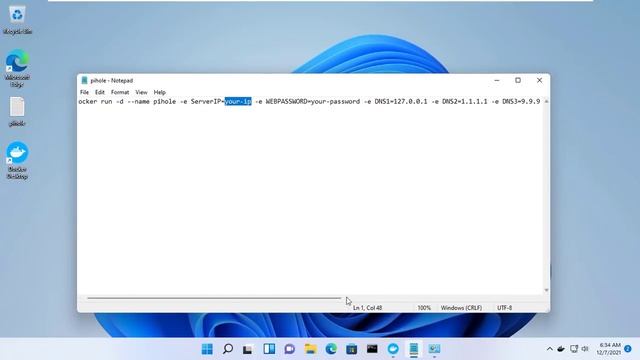Select the pihole file on the desktop

[x=17, y=112]
